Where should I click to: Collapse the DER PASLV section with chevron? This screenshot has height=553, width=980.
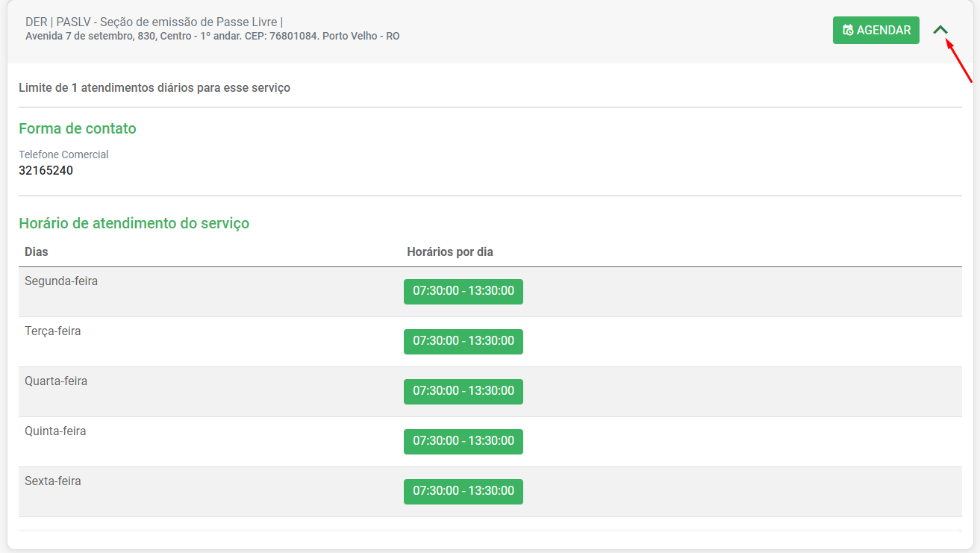tap(940, 31)
